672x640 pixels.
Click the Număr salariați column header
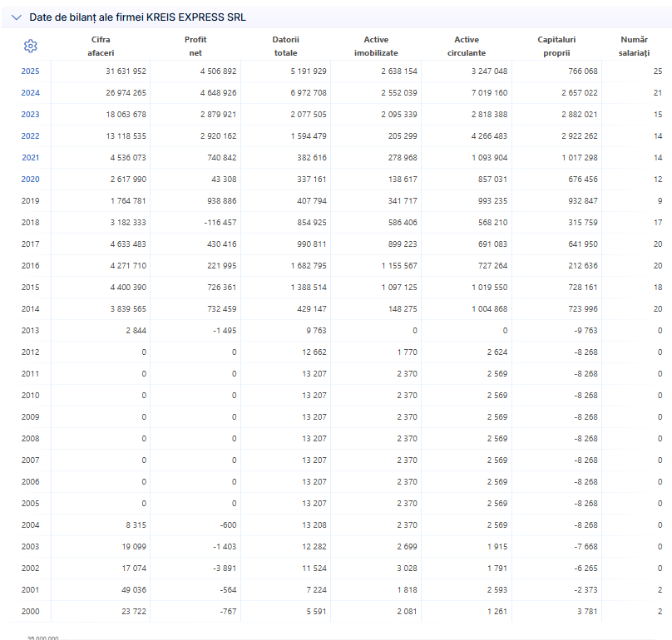pyautogui.click(x=635, y=46)
